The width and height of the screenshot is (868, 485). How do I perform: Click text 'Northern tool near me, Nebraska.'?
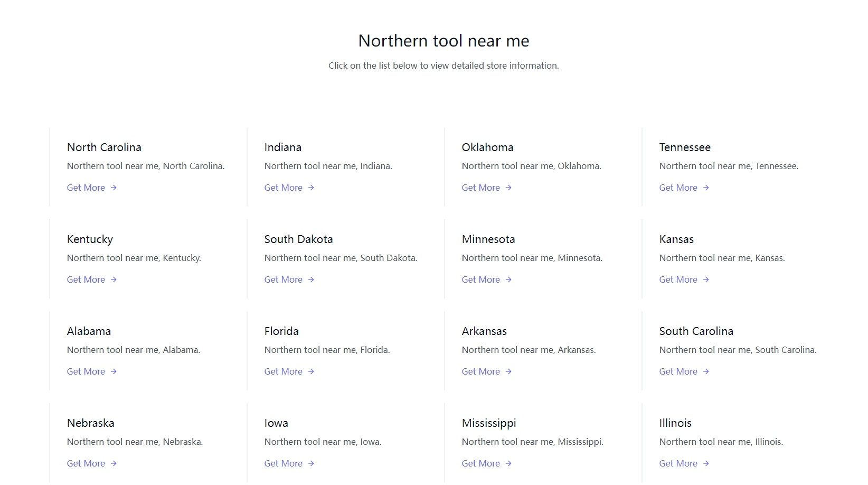pyautogui.click(x=135, y=442)
